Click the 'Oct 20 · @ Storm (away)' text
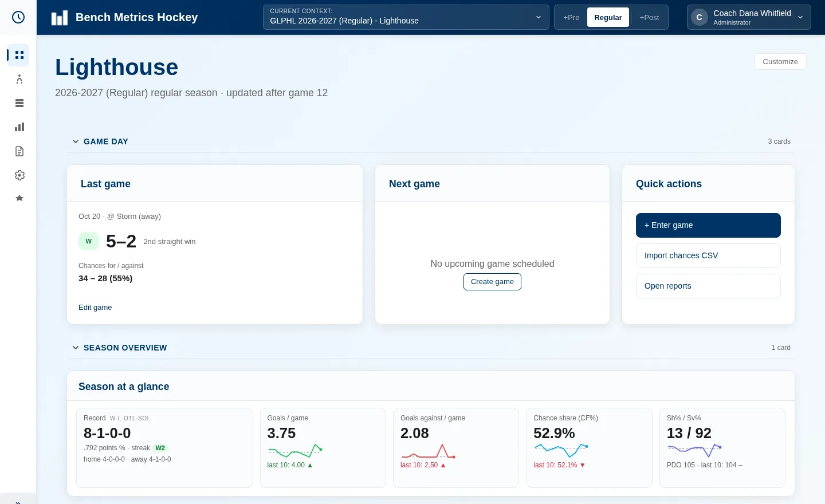The image size is (825, 504). tap(120, 216)
